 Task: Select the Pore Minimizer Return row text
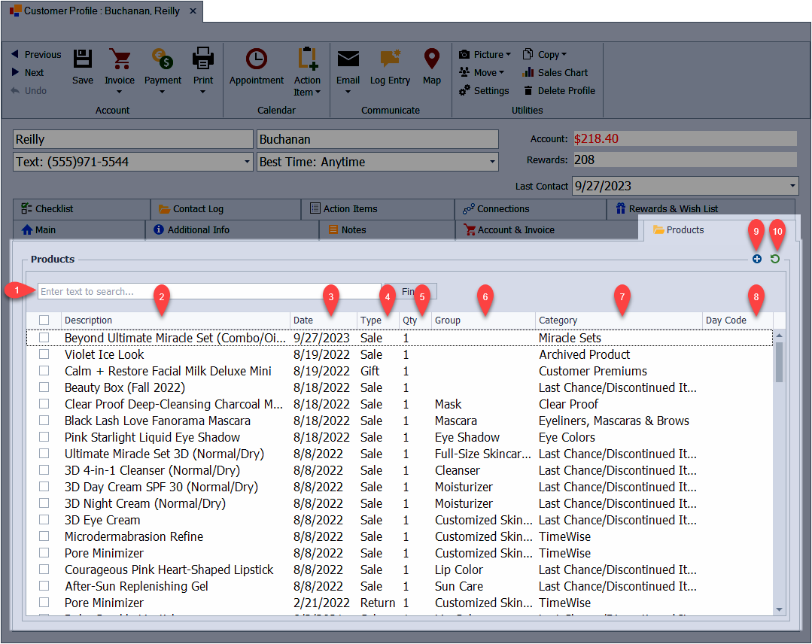point(104,603)
